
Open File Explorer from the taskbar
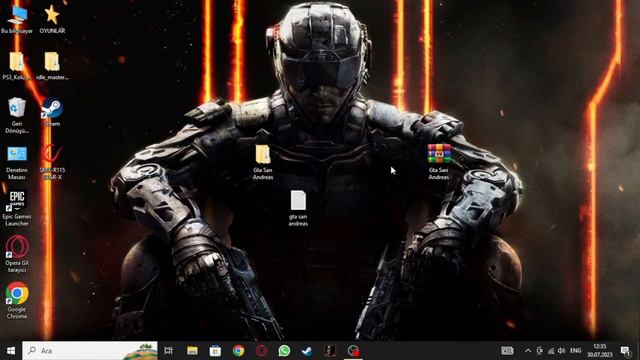tap(192, 351)
